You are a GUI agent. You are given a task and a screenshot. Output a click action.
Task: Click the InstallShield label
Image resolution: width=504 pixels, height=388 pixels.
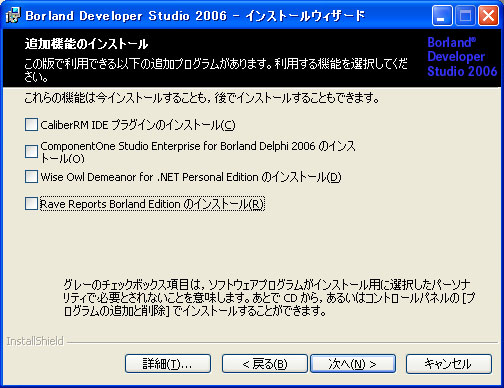[35, 341]
